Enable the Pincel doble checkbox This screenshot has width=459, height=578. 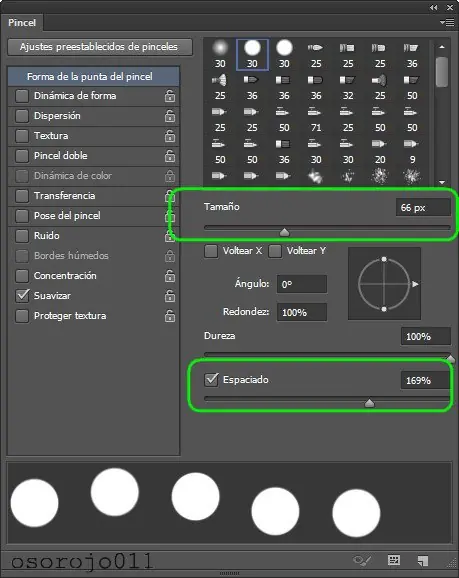coord(22,156)
